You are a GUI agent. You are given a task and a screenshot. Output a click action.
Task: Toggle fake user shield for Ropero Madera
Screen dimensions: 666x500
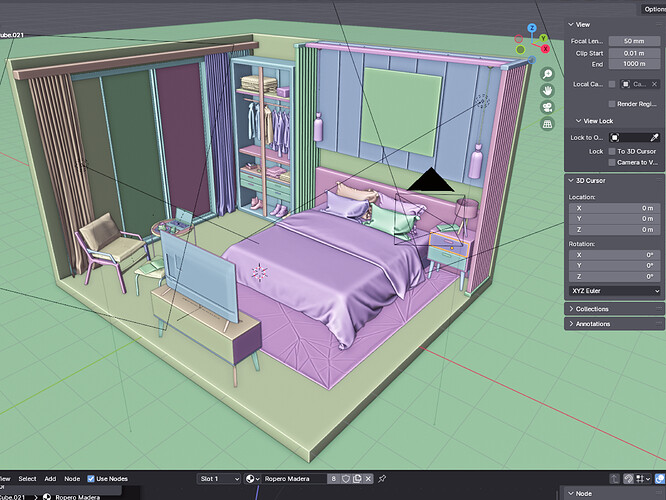click(x=346, y=479)
